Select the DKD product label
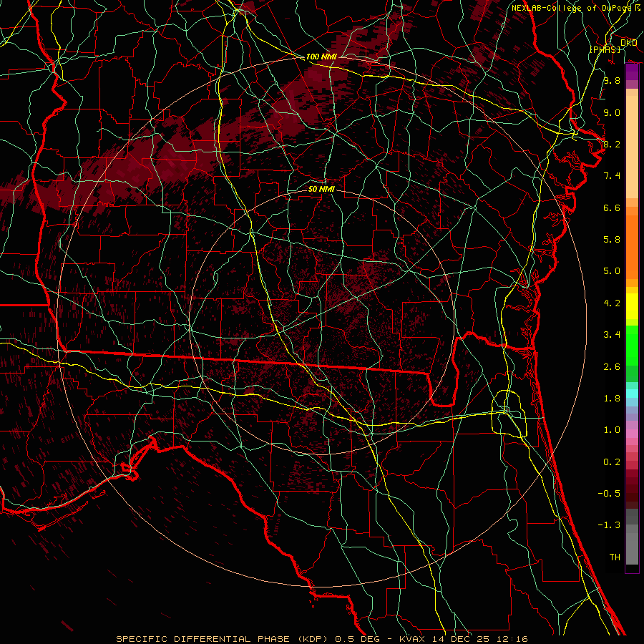Viewport: 644px width, 644px height. coord(629,43)
